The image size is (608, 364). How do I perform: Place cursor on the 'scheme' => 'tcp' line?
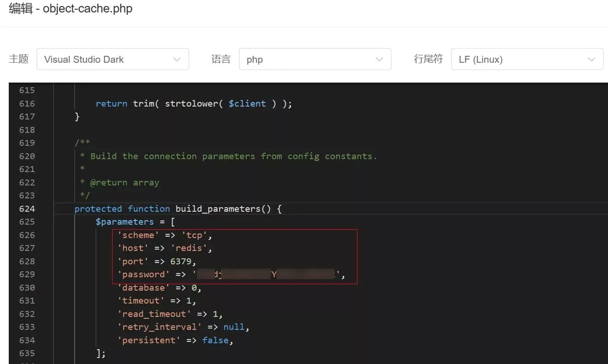tap(161, 235)
